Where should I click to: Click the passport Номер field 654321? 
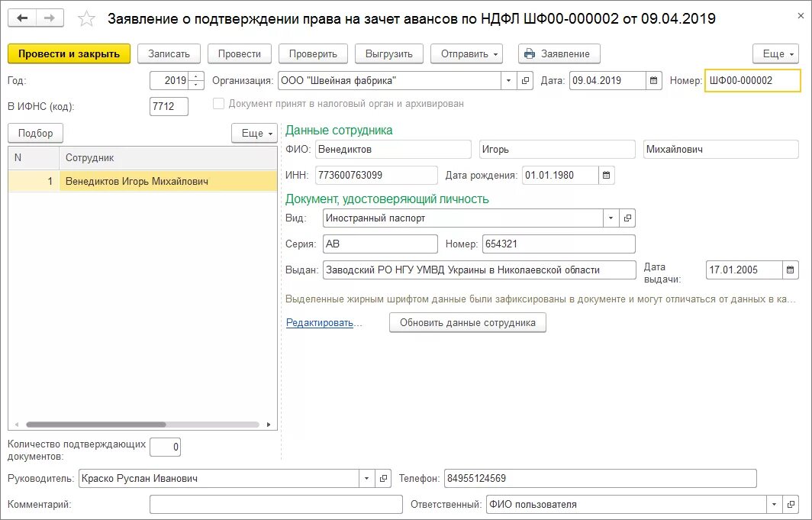tap(559, 244)
